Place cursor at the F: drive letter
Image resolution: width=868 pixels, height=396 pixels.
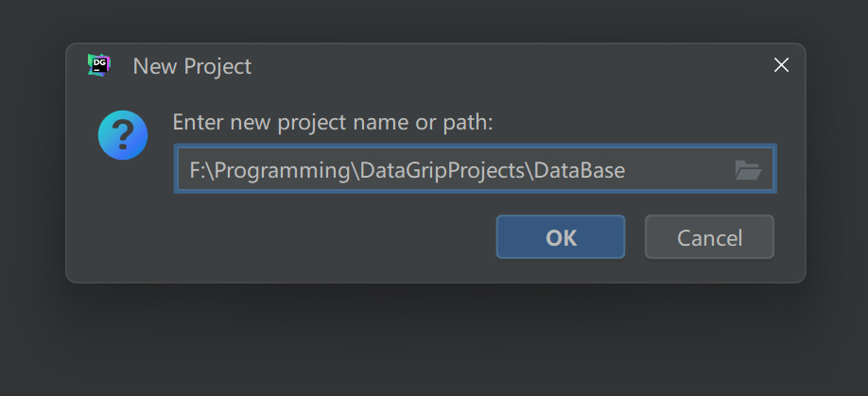[x=196, y=170]
